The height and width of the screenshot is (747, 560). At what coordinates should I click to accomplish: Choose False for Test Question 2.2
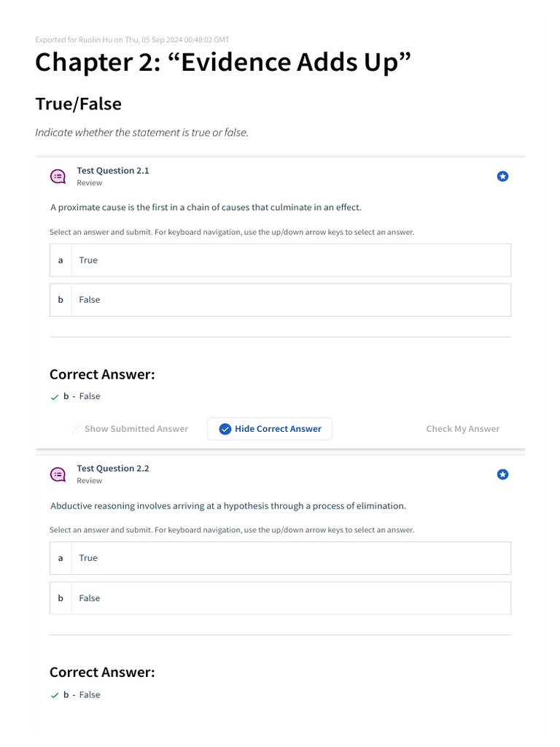click(x=280, y=598)
